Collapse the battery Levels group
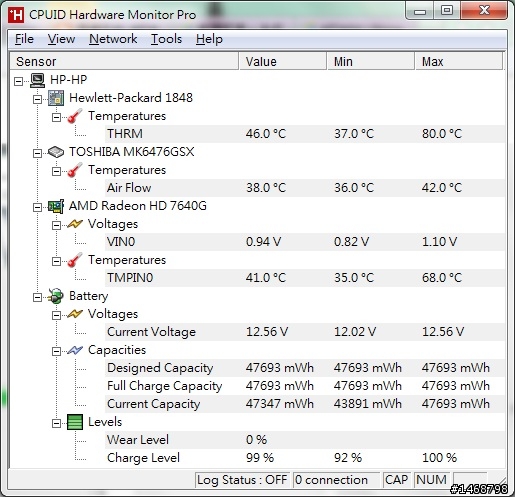515x497 pixels. [x=57, y=423]
